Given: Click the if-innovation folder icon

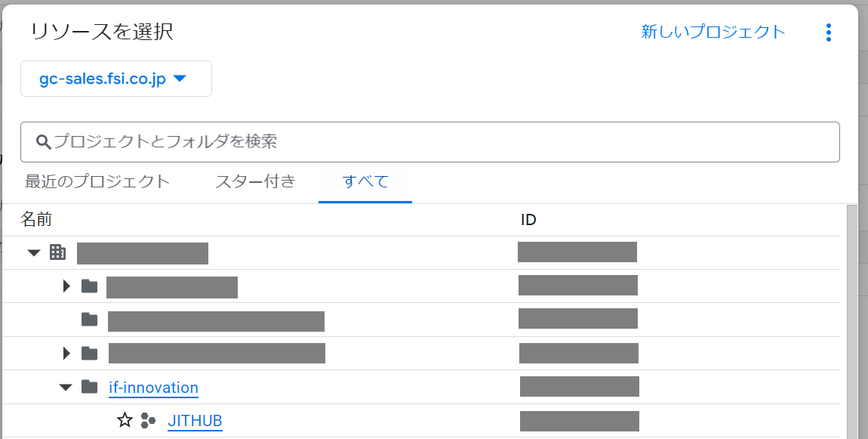Looking at the screenshot, I should tap(90, 387).
